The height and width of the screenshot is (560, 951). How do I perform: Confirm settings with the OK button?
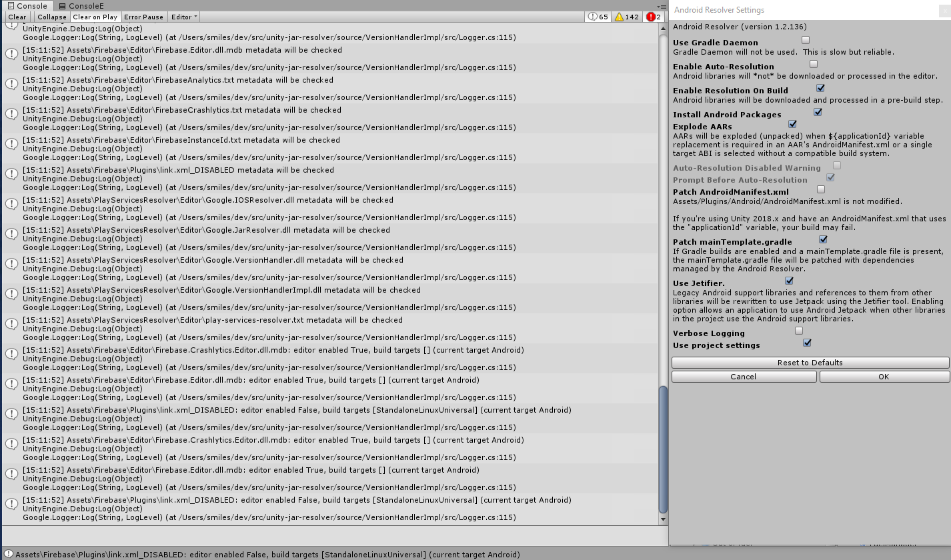click(x=884, y=376)
